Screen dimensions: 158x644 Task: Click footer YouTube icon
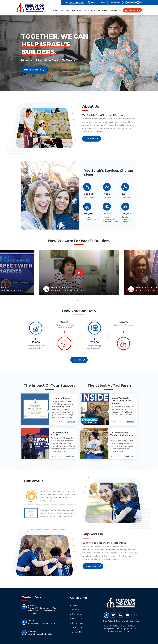(127, 615)
